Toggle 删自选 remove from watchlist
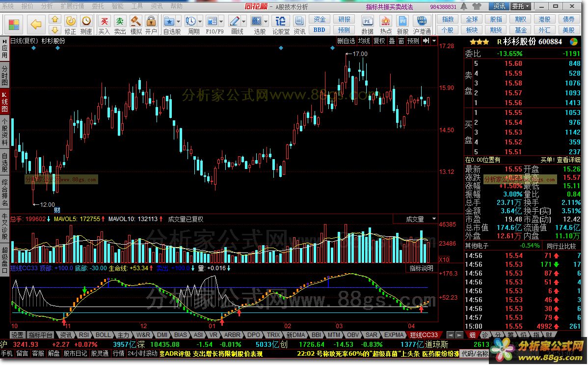Viewport: 588px width, 365px height. [x=346, y=41]
